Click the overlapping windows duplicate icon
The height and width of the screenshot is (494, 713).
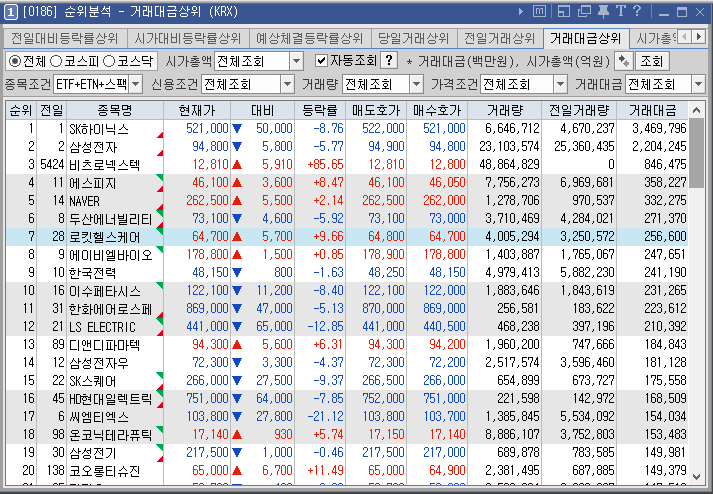[584, 11]
